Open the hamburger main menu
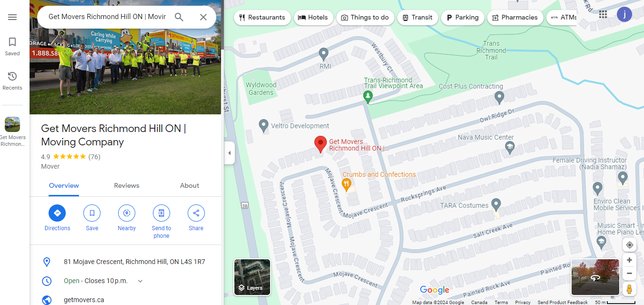The image size is (644, 305). click(12, 17)
